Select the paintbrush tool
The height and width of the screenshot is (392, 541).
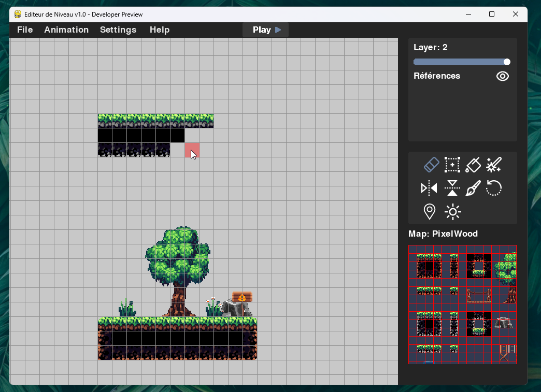click(473, 188)
